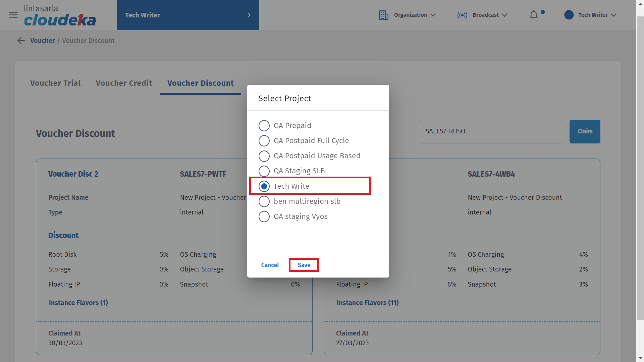
Task: Open the hamburger navigation menu
Action: coord(13,15)
